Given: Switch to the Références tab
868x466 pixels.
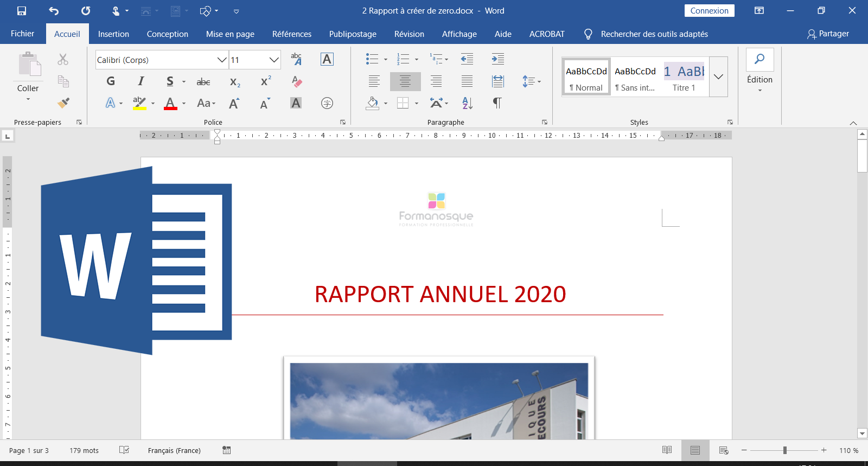Looking at the screenshot, I should [292, 34].
